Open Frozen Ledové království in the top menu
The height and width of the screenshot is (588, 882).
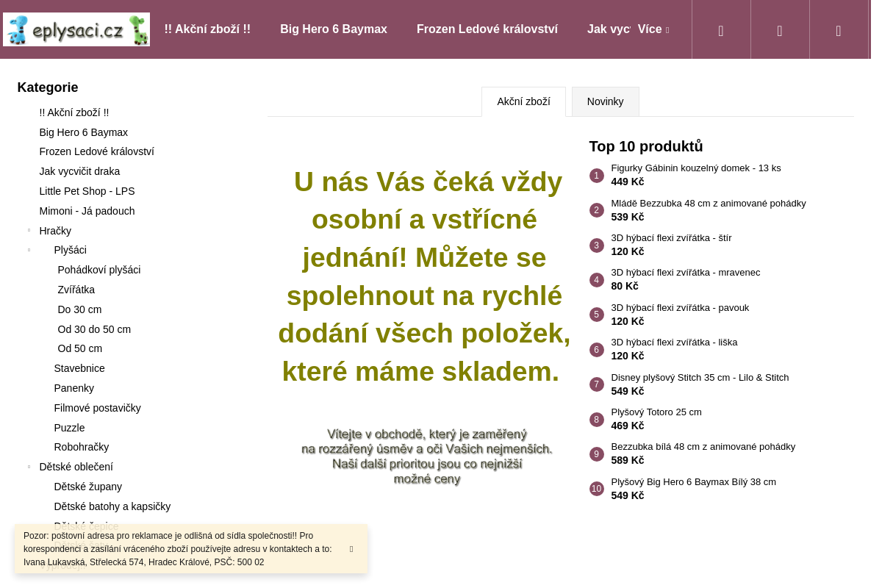pos(487,29)
